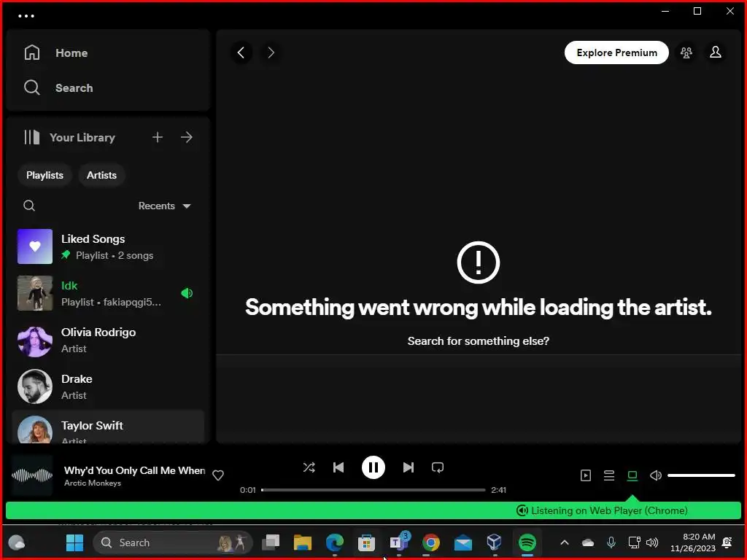The image size is (747, 560).
Task: Toggle repeat mode
Action: coord(438,467)
